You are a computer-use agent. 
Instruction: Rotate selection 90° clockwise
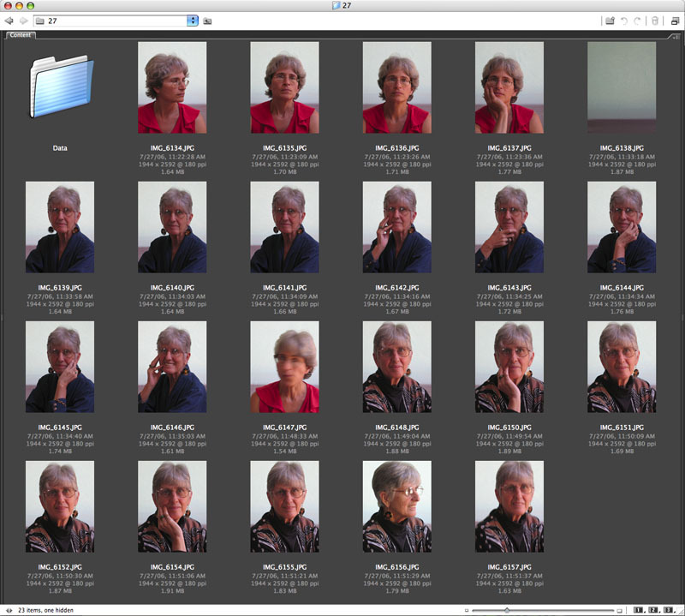click(637, 21)
